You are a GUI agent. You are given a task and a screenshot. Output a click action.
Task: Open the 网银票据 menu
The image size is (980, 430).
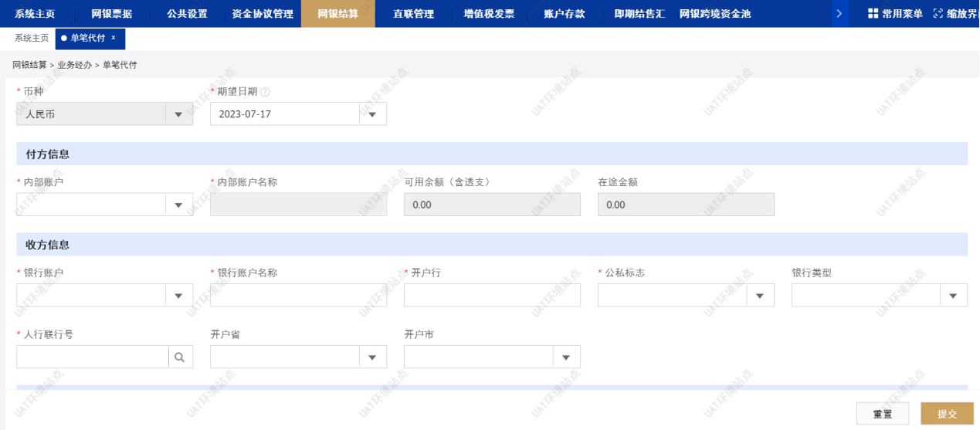click(111, 14)
